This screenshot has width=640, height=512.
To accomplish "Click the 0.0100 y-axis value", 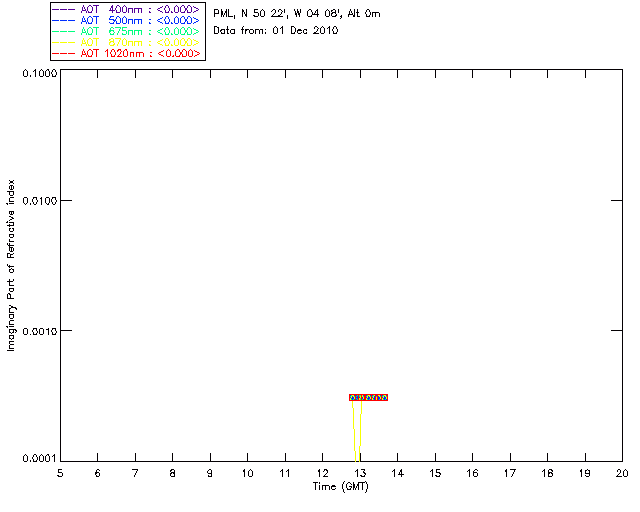I will pos(40,201).
